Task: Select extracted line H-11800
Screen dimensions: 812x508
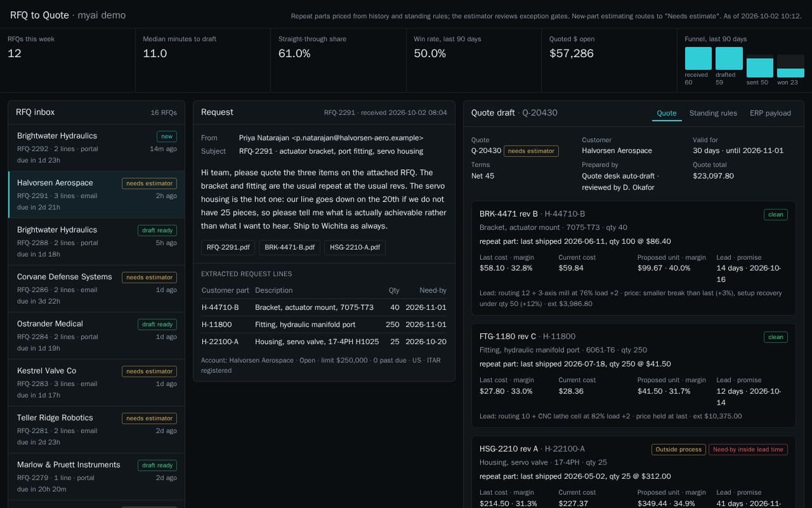Action: coord(324,324)
